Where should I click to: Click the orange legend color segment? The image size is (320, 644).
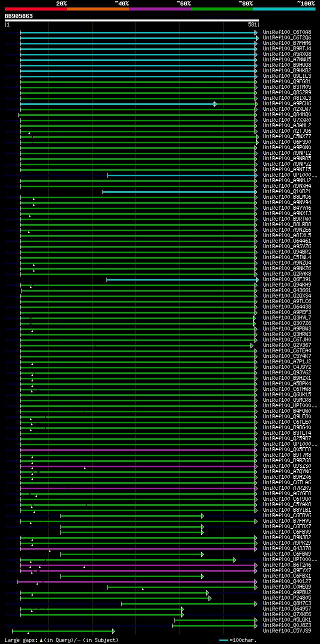97,9
